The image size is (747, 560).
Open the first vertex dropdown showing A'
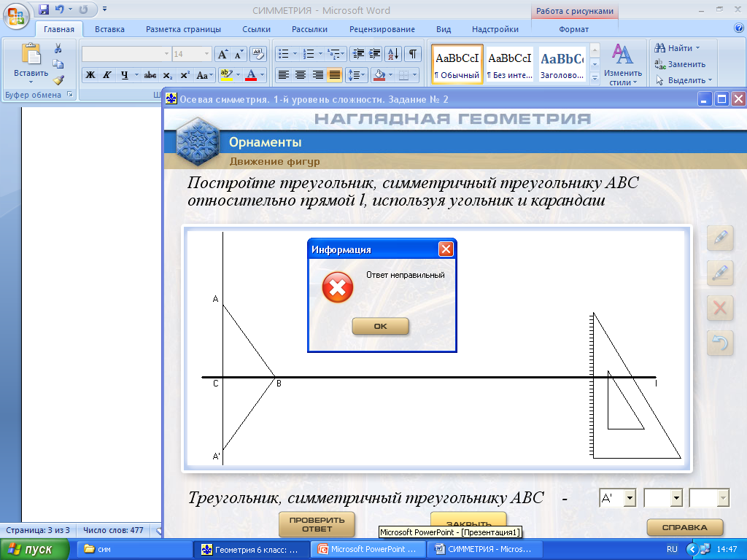[x=630, y=498]
